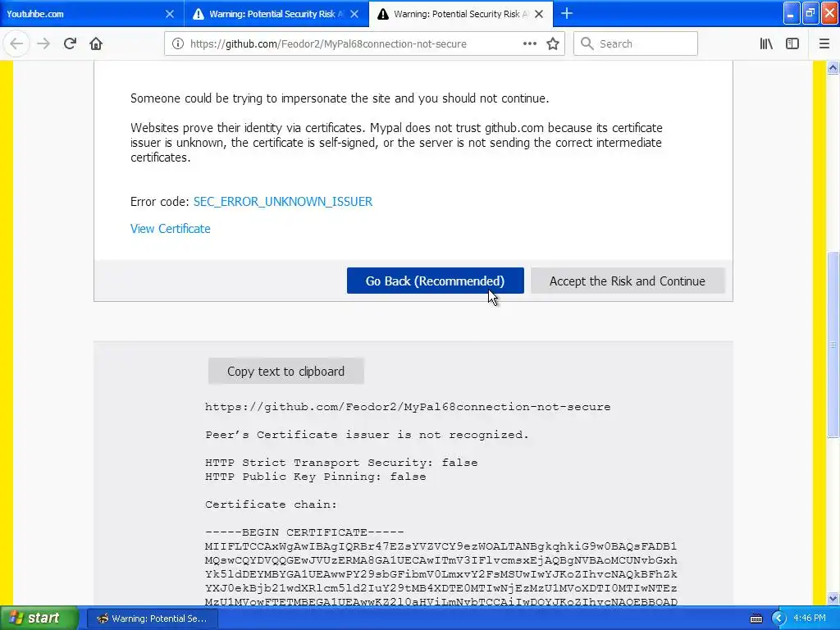Viewport: 840px width, 630px height.
Task: Restore down the browser window
Action: coord(810,13)
